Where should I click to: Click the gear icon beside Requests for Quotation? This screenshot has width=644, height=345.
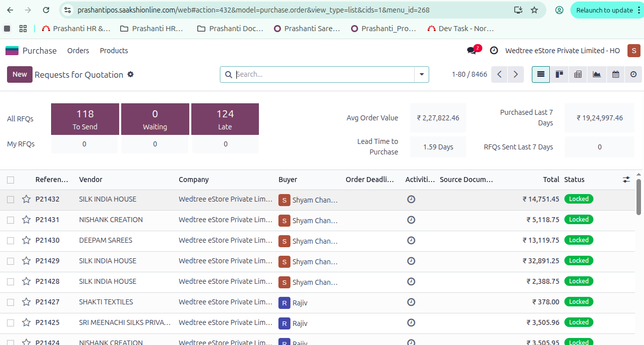pyautogui.click(x=131, y=74)
